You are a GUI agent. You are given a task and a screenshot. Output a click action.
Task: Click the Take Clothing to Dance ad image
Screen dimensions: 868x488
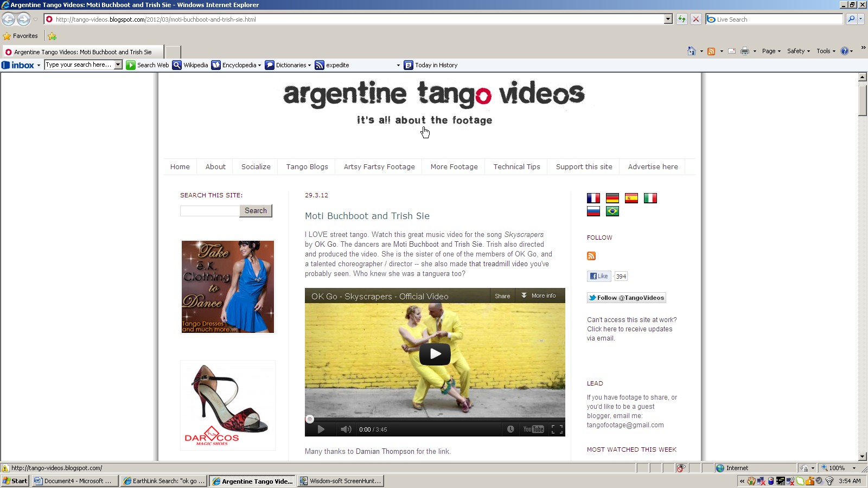pos(228,287)
